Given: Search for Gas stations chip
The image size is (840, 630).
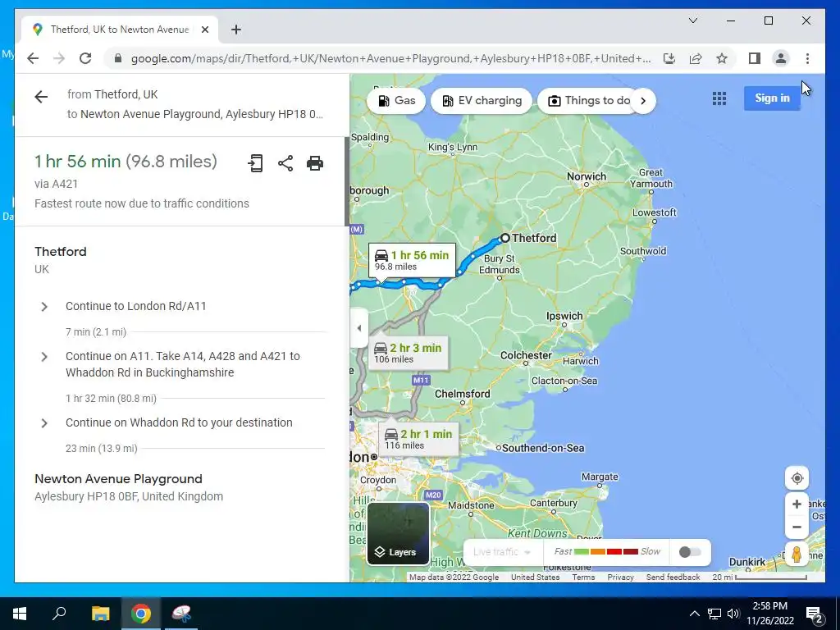Looking at the screenshot, I should (396, 101).
